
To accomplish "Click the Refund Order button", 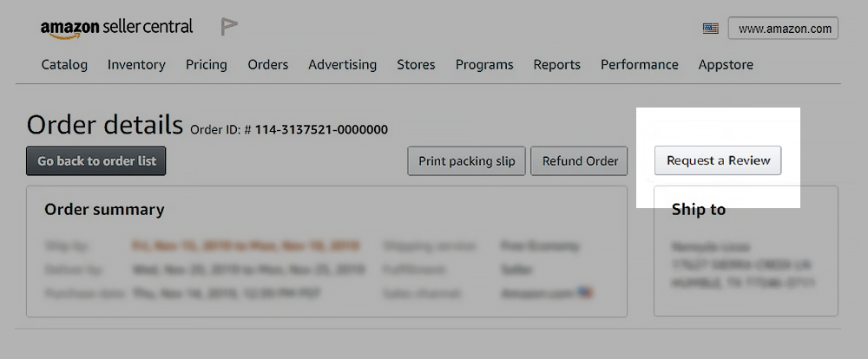I will tap(580, 160).
